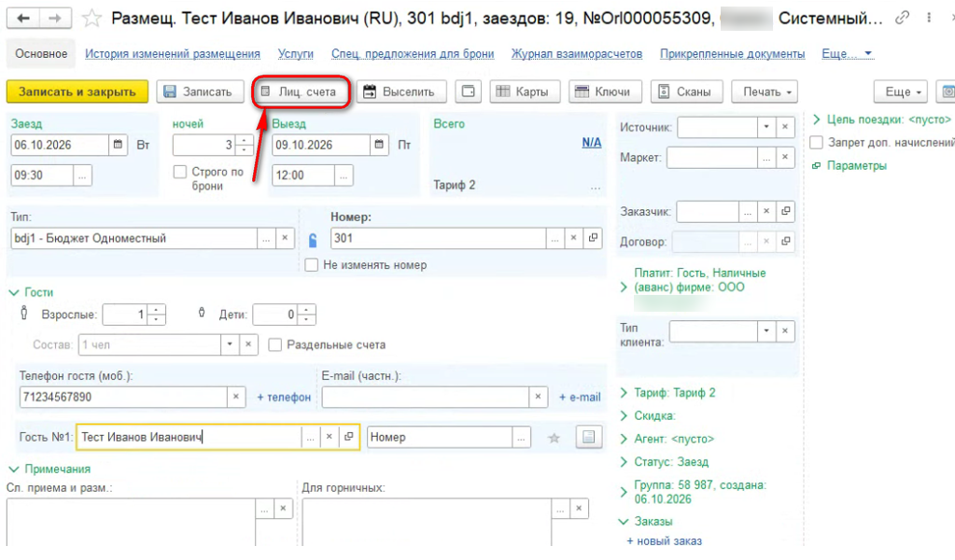The height and width of the screenshot is (560, 955).
Task: Open the Печать menu button
Action: click(765, 91)
